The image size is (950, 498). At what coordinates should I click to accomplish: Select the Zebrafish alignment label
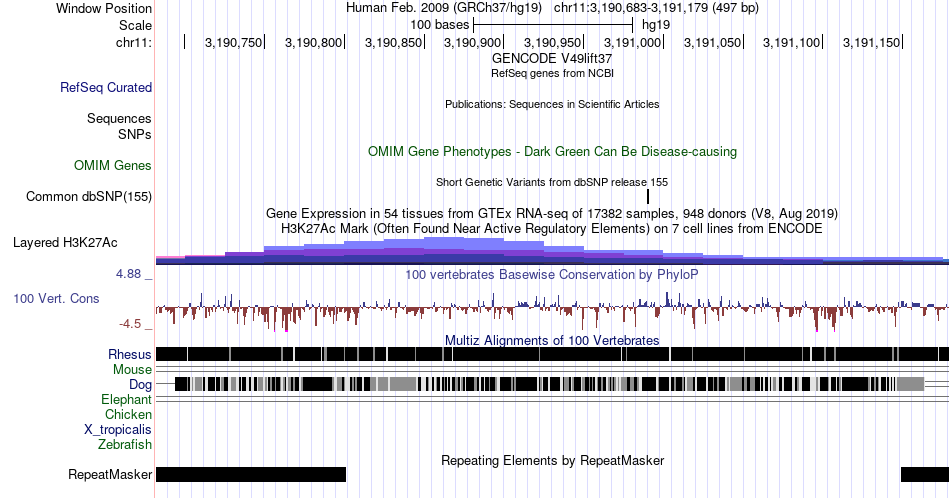coord(125,444)
